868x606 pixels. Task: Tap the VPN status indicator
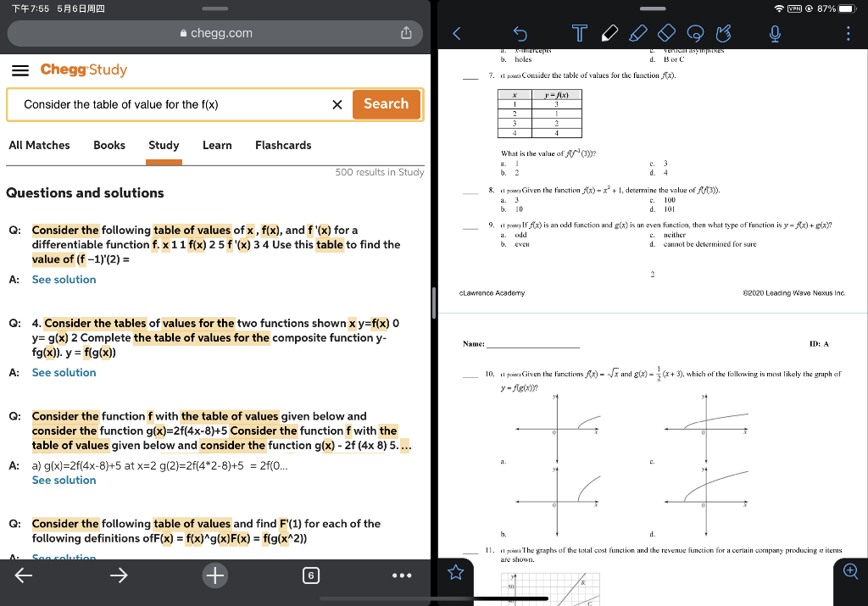click(794, 8)
